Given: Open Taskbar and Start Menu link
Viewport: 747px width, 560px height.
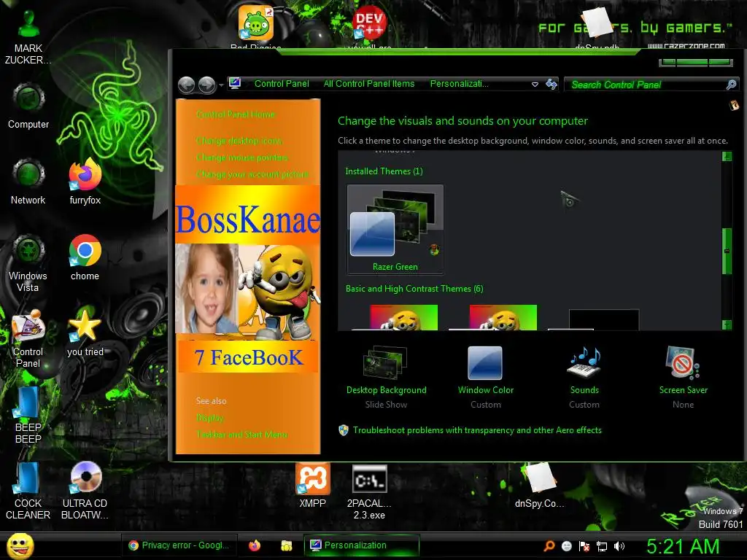Looking at the screenshot, I should click(x=242, y=435).
